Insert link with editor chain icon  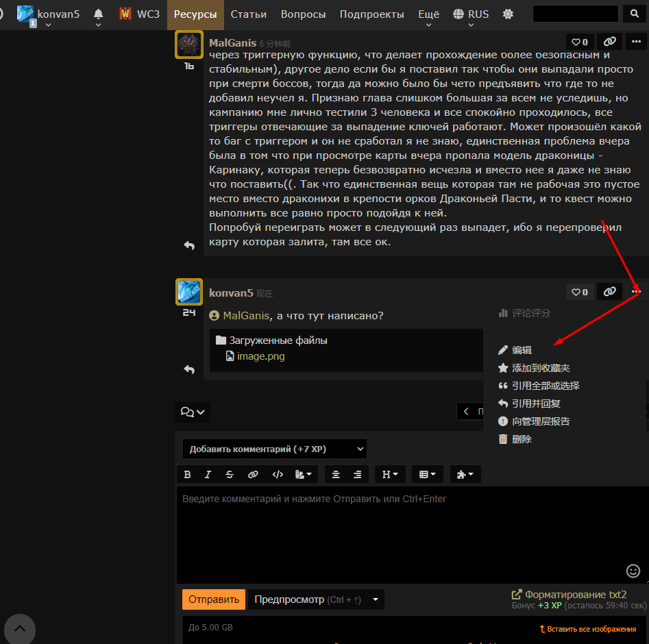click(253, 474)
